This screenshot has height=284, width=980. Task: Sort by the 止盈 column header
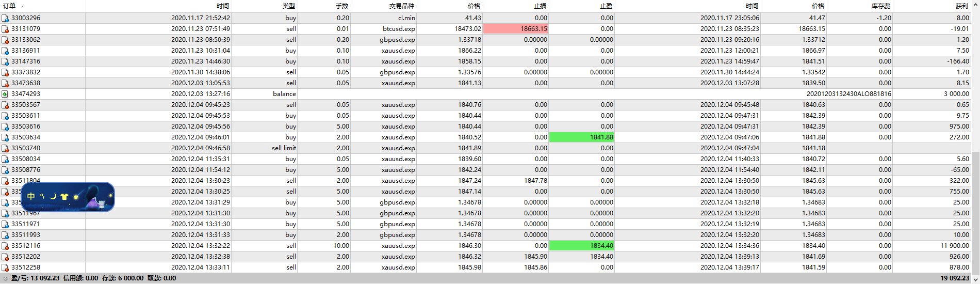pyautogui.click(x=582, y=6)
